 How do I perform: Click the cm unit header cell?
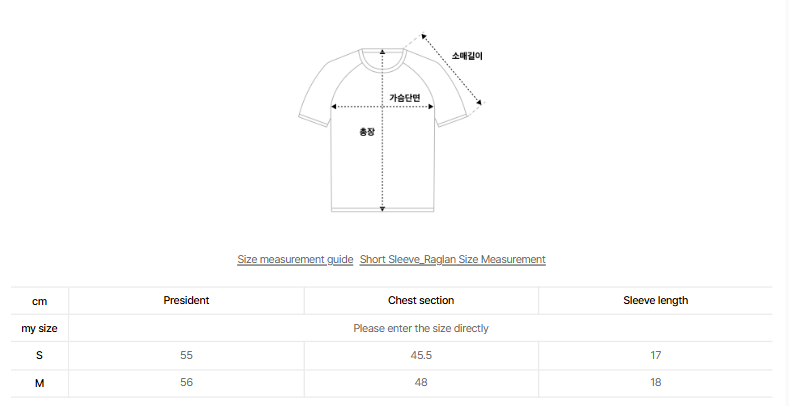click(39, 300)
